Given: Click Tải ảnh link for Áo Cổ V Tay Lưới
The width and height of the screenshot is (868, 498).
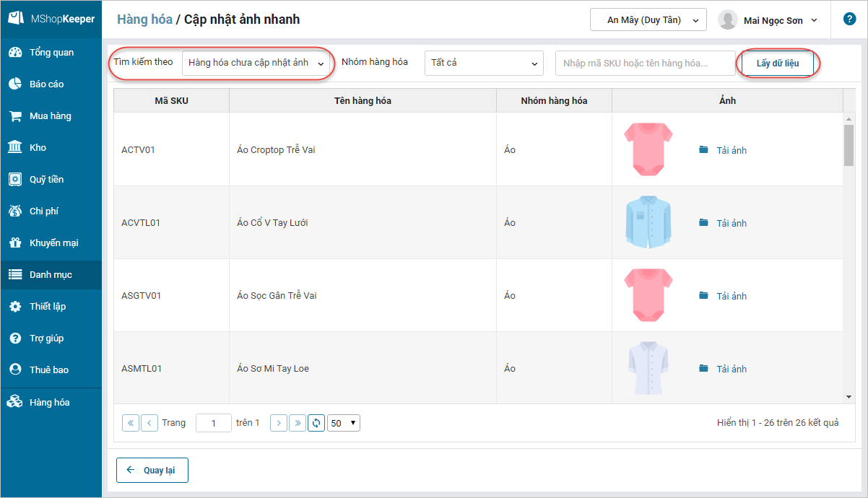Looking at the screenshot, I should pyautogui.click(x=732, y=223).
